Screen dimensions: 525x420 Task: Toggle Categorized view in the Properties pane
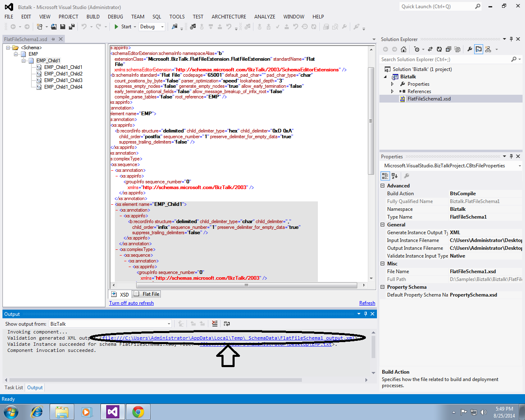pyautogui.click(x=385, y=176)
